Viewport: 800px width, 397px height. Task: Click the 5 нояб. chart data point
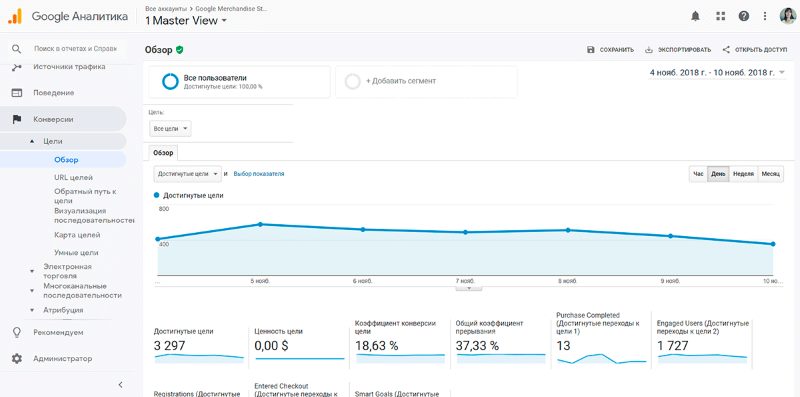(x=260, y=224)
